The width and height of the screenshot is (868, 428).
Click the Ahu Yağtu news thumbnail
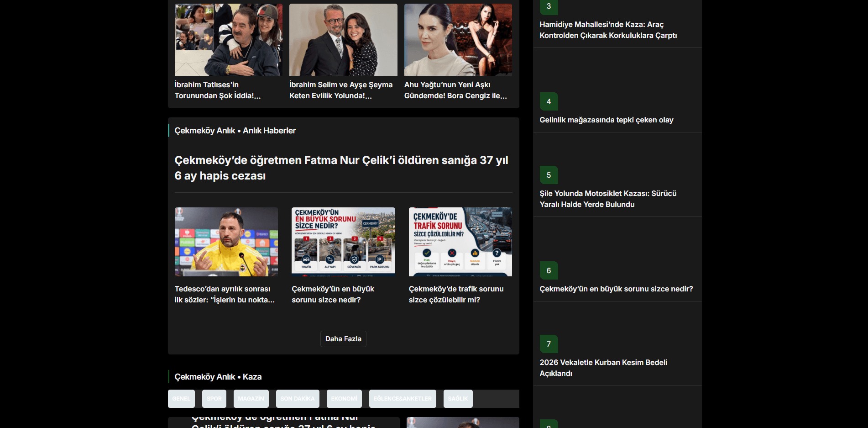coord(458,40)
